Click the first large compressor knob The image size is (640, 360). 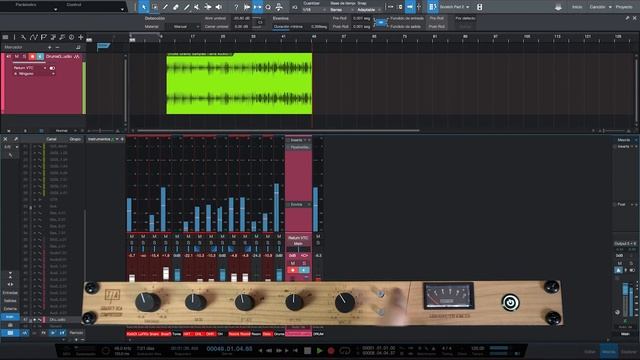point(147,302)
